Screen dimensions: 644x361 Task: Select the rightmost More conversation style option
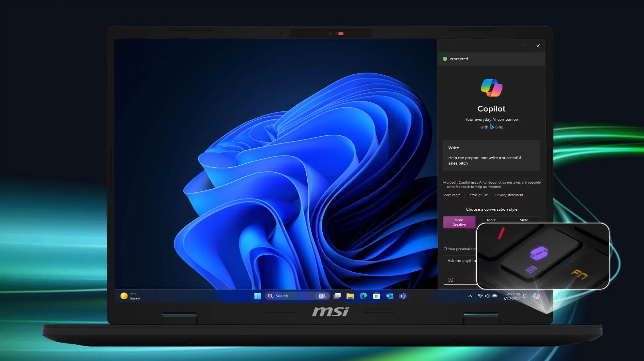tap(524, 220)
